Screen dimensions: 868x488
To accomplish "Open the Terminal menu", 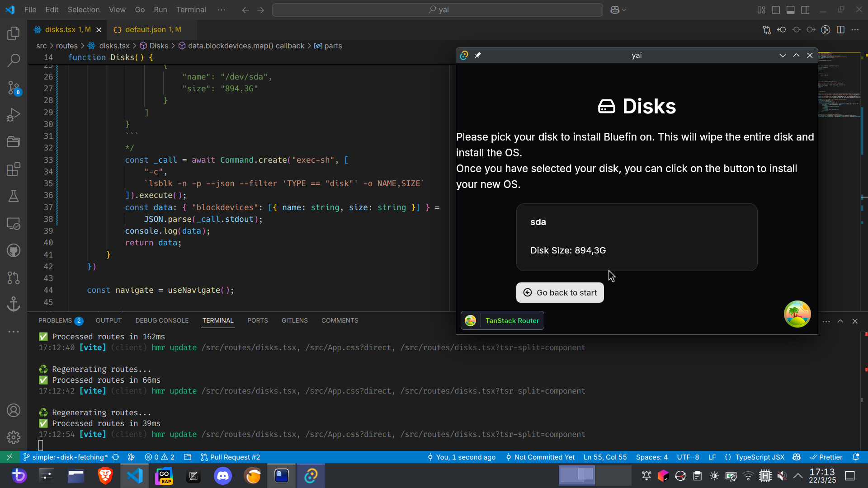I will point(191,10).
